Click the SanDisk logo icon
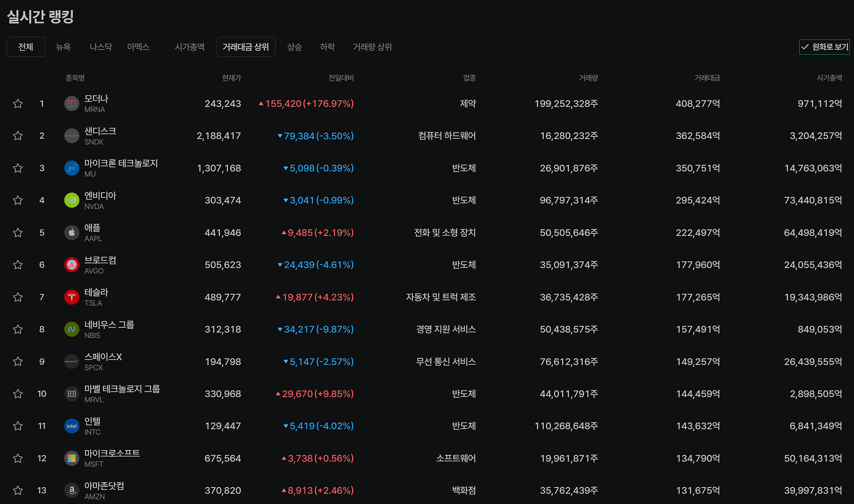 pyautogui.click(x=72, y=136)
